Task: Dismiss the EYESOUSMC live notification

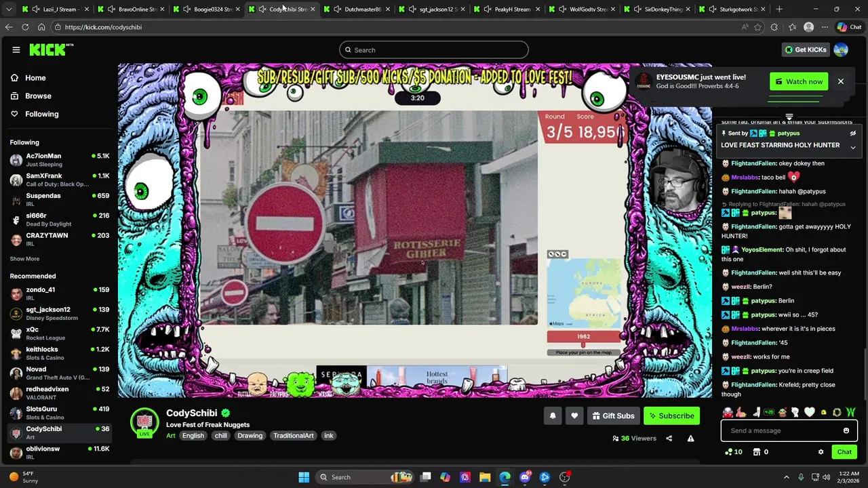Action: (840, 81)
